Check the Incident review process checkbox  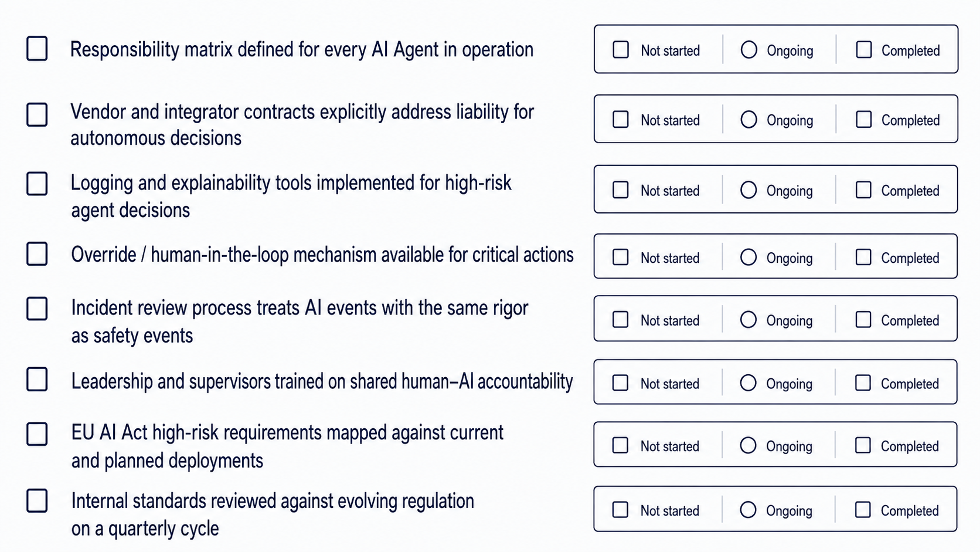(x=37, y=309)
